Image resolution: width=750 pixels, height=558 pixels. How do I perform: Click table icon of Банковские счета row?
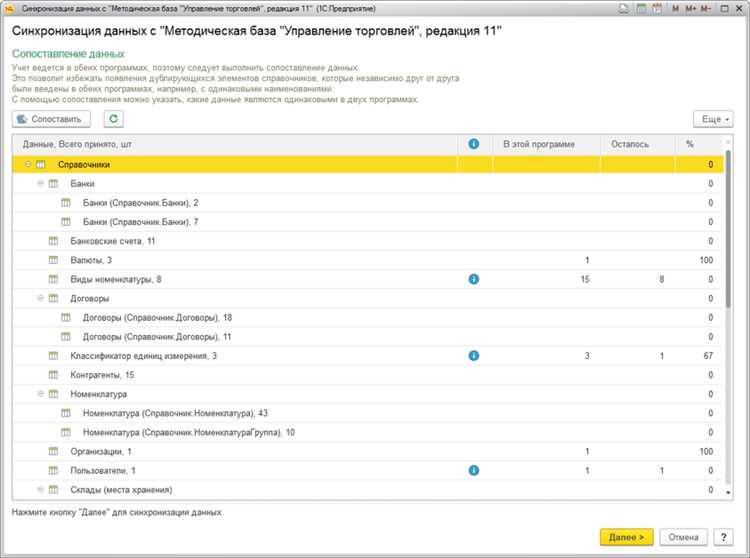click(53, 241)
